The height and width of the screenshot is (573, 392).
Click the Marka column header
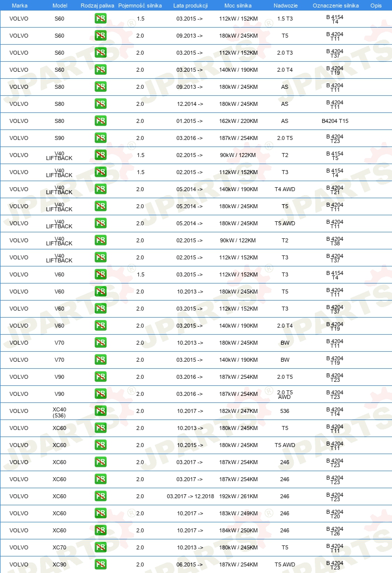[x=20, y=6]
